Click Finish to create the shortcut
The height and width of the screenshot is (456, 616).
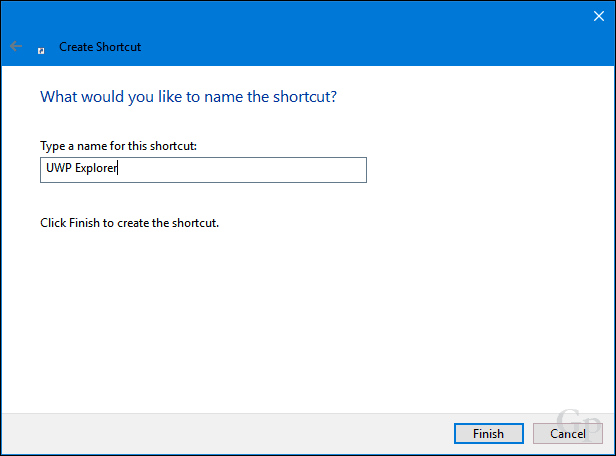tap(488, 434)
